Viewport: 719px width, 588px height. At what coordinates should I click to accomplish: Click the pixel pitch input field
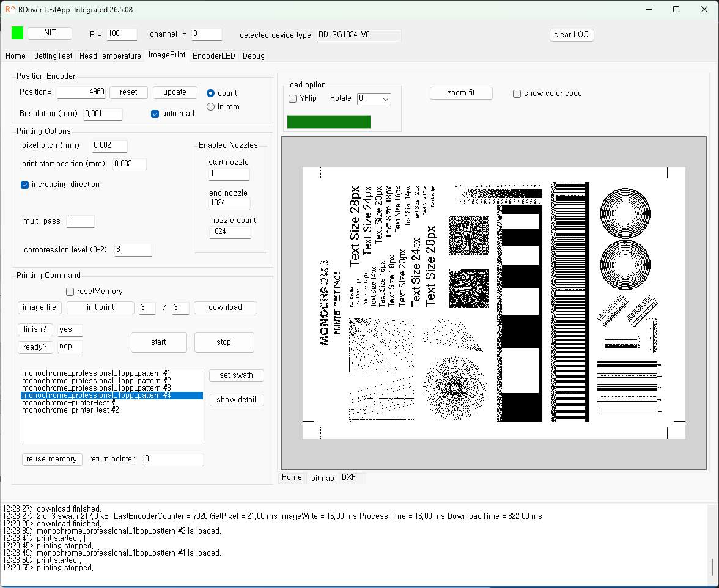coord(109,145)
